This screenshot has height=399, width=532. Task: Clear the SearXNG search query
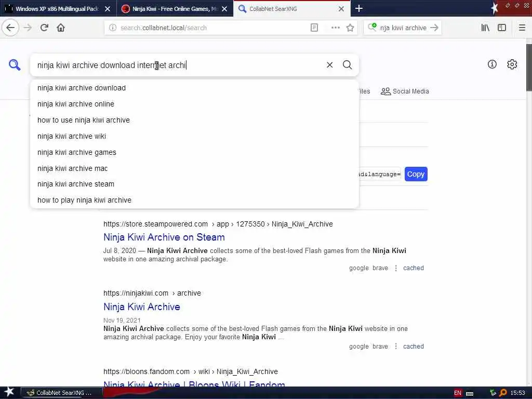[329, 65]
